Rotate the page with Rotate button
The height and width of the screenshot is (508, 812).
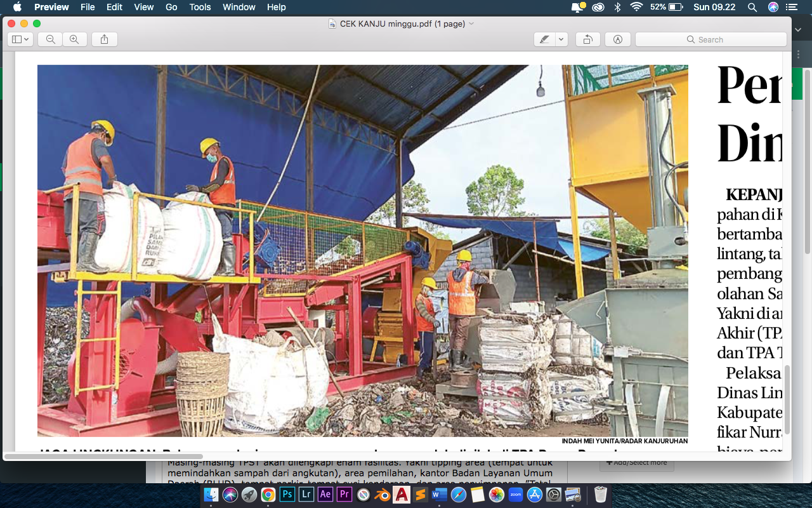click(x=587, y=39)
